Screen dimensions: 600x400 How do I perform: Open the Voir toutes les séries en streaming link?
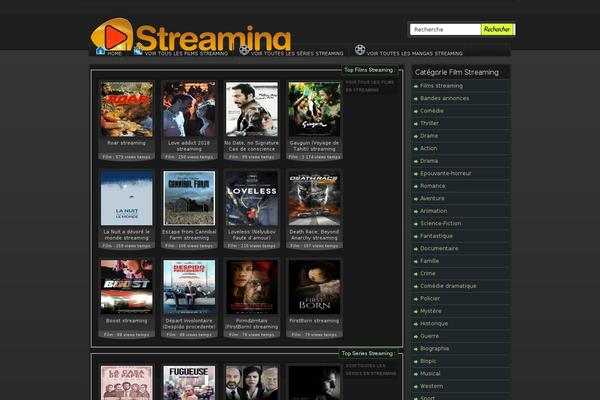click(x=370, y=369)
